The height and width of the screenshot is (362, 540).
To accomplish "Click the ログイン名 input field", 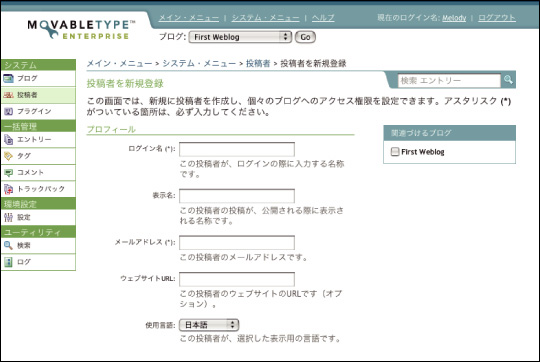I will click(x=237, y=149).
